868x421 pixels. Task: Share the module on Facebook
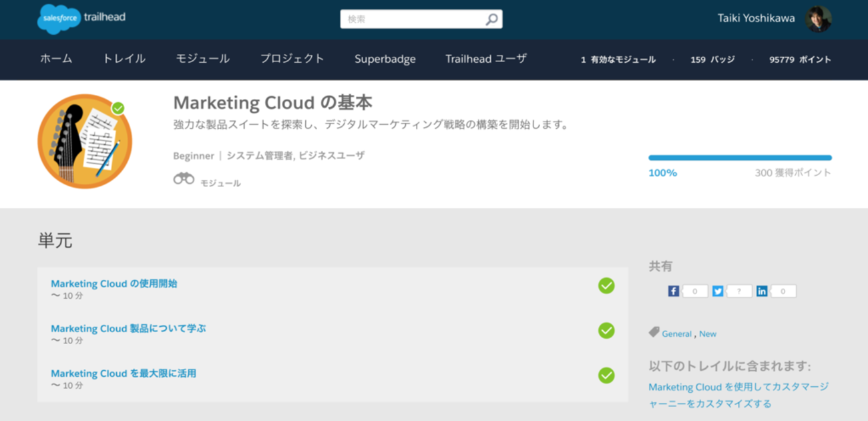(x=674, y=291)
